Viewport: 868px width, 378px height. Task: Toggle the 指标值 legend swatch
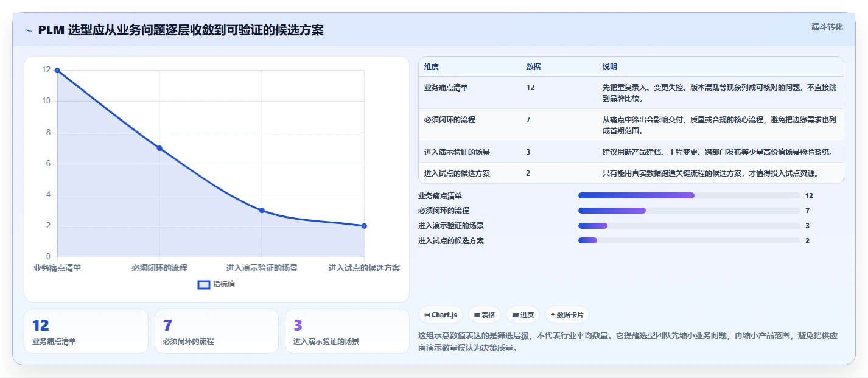[x=204, y=284]
